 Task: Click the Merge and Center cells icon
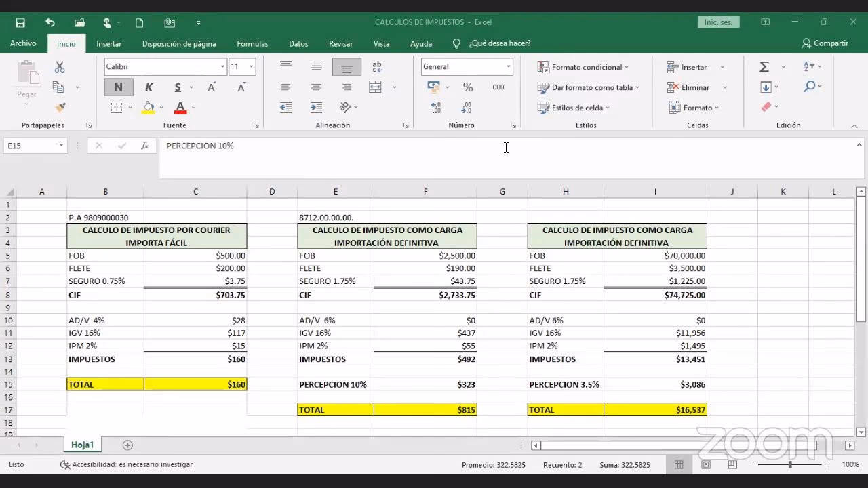point(376,87)
